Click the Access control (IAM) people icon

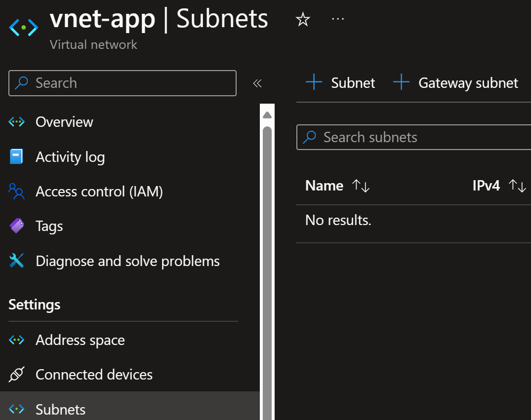[17, 191]
